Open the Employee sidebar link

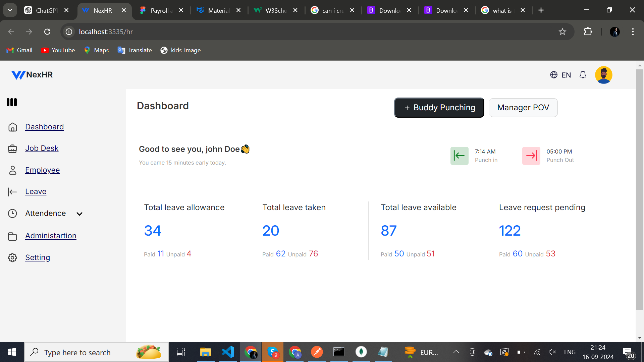[42, 170]
